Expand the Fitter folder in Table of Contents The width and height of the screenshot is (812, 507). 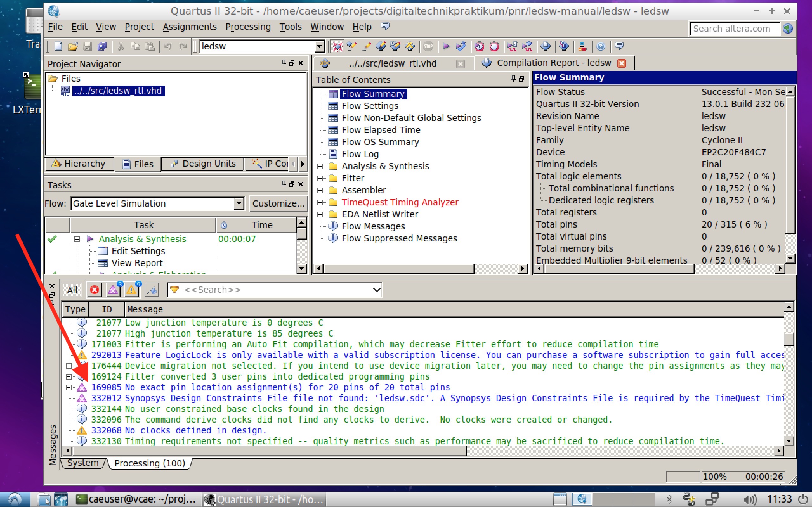coord(320,178)
